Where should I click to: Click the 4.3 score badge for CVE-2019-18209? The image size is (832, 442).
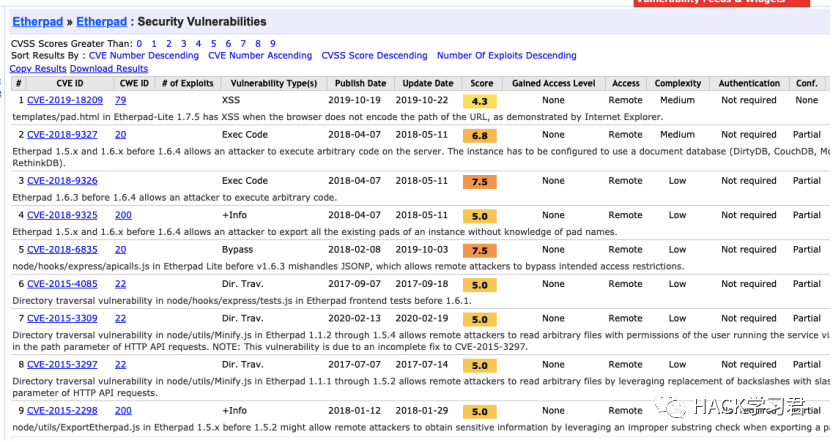(x=480, y=101)
